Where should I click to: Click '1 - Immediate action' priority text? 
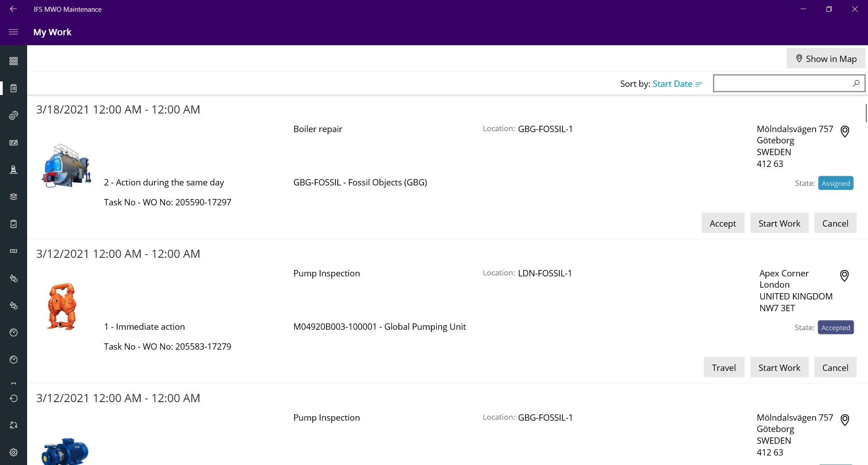145,327
